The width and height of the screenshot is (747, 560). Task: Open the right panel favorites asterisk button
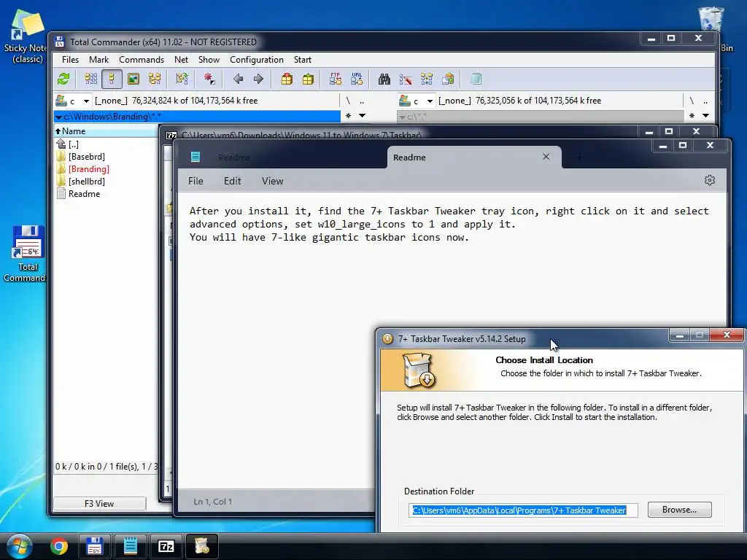point(692,116)
